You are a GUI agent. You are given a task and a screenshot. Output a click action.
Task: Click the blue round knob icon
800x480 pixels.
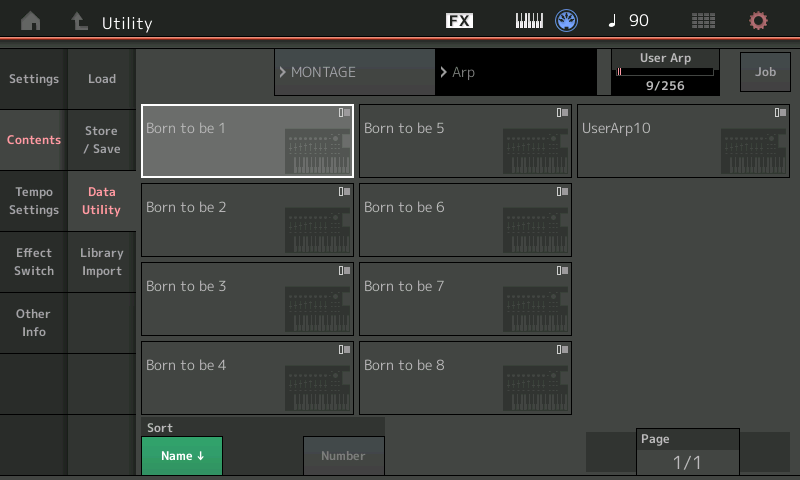[568, 21]
